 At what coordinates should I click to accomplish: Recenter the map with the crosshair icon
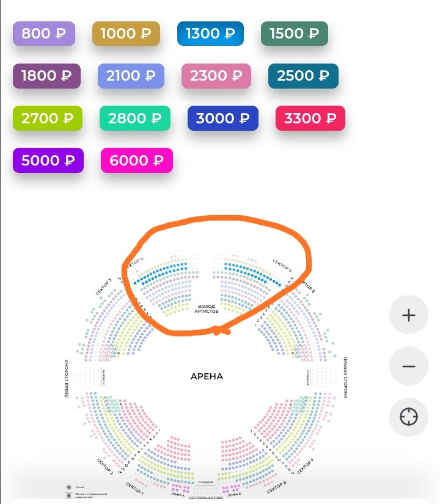(x=408, y=417)
